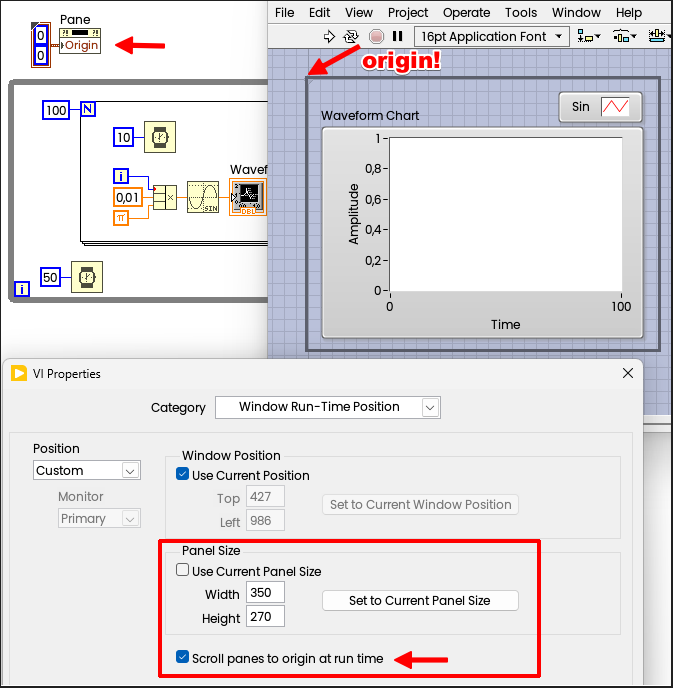Screen dimensions: 673x688
Task: Click the pi constant on the diagram
Action: (121, 218)
